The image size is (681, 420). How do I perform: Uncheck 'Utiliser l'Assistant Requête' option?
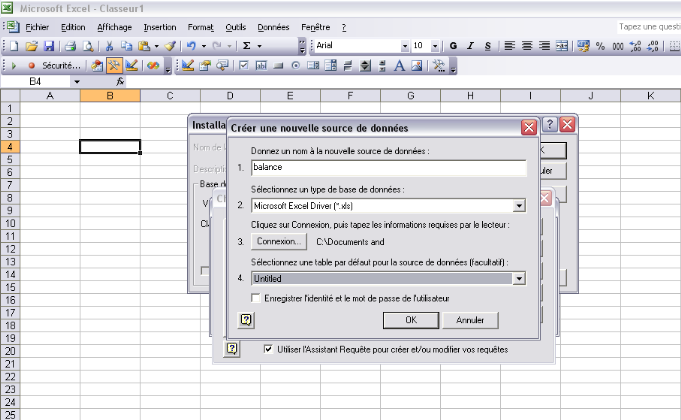(x=268, y=349)
